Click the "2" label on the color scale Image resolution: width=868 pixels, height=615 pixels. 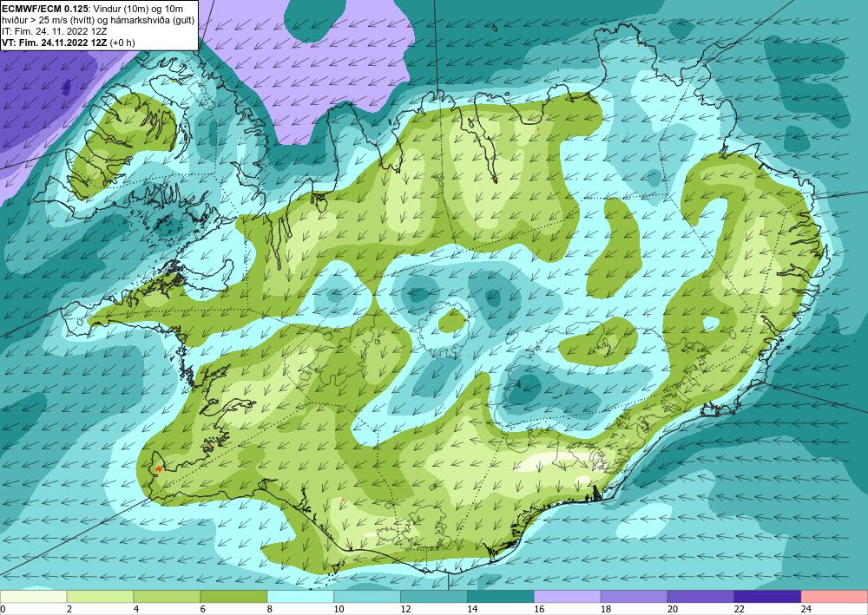(x=69, y=610)
